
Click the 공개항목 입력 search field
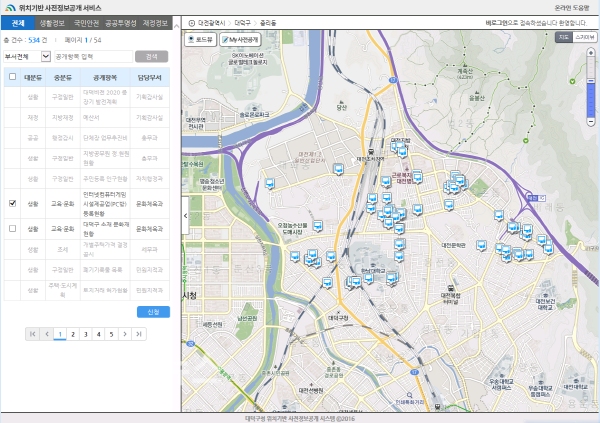click(92, 57)
